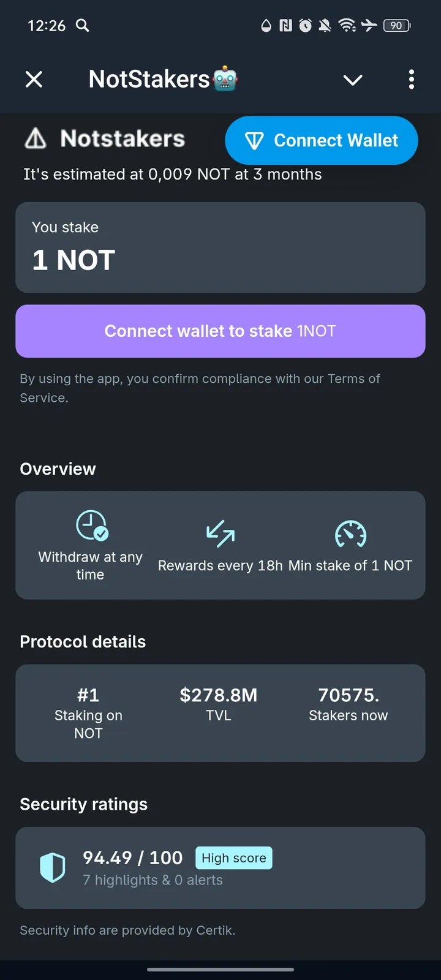Screen dimensions: 441x980
Task: Click the gauge icon for Min stake
Action: click(x=350, y=533)
